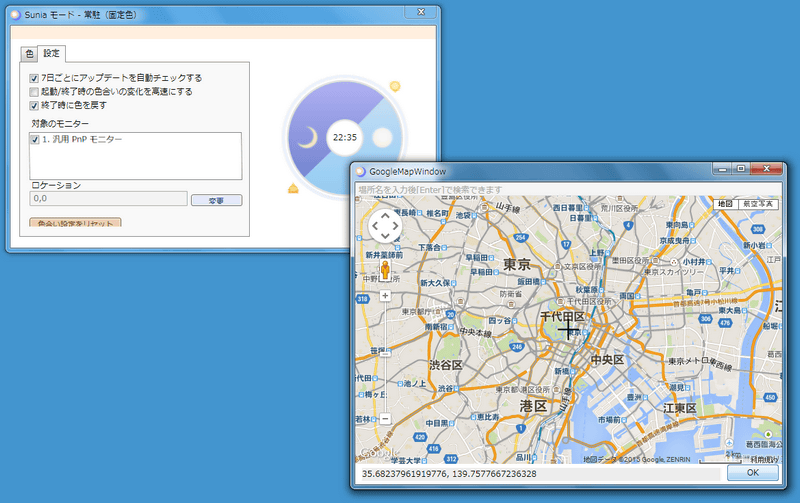Image resolution: width=800 pixels, height=503 pixels.
Task: Select the 設定 tab
Action: click(51, 53)
